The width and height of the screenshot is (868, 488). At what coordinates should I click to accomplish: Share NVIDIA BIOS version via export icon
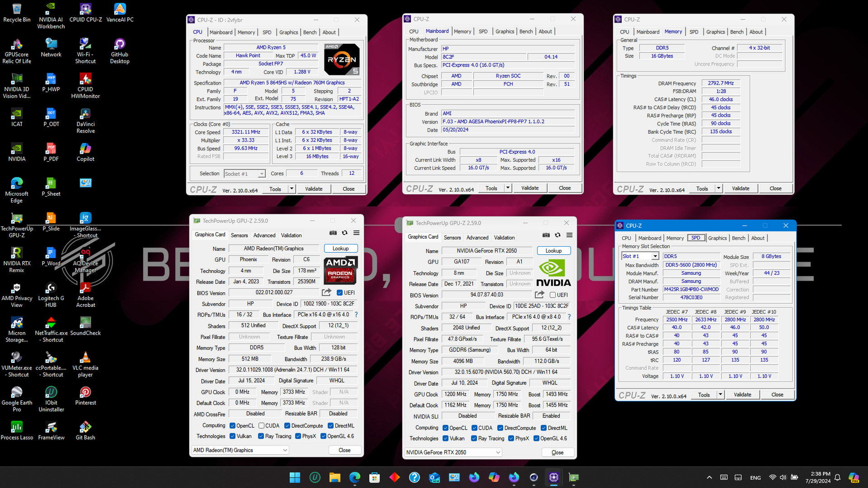[x=539, y=295]
